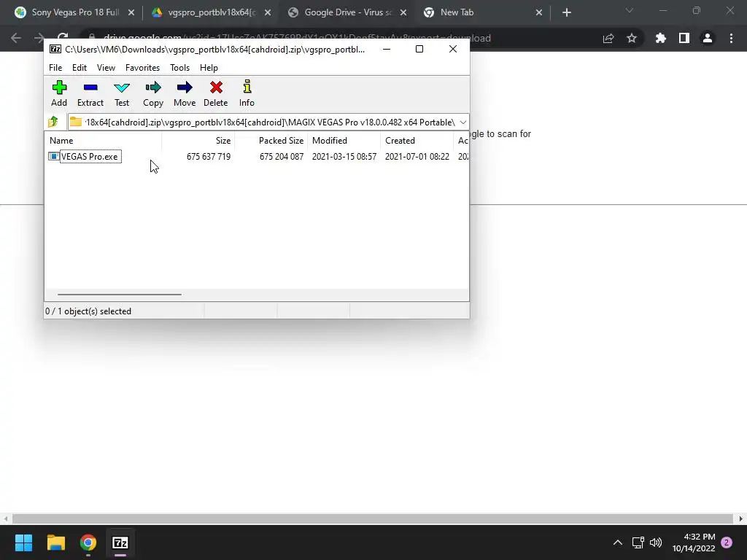Open Windows Start menu
Screen dimensions: 747x560
click(23, 542)
